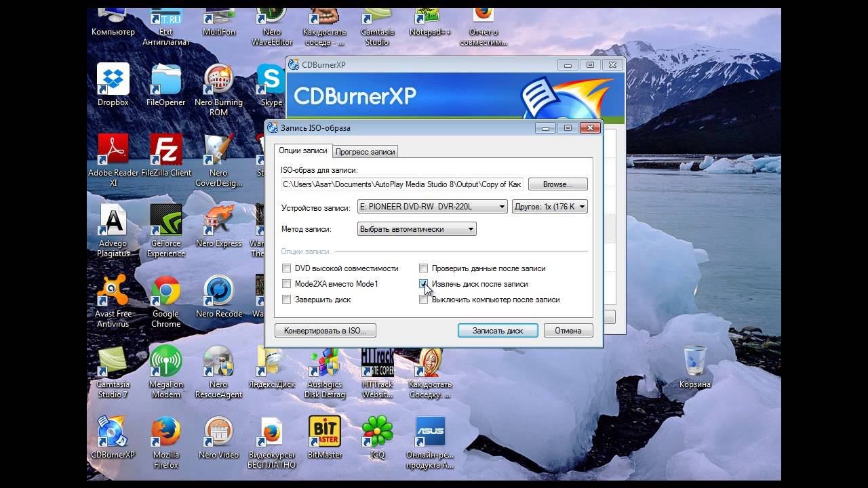Open Avast Free Antivirus icon

(x=113, y=301)
